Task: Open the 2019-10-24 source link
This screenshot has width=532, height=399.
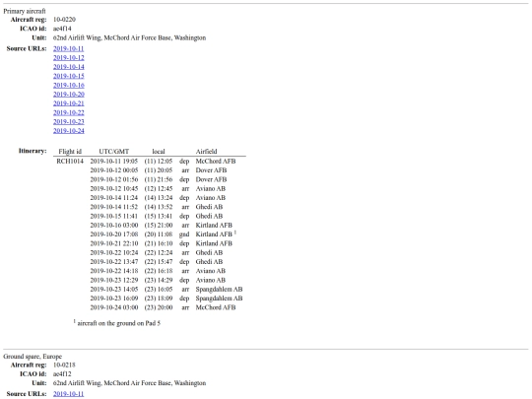Action: [x=69, y=131]
